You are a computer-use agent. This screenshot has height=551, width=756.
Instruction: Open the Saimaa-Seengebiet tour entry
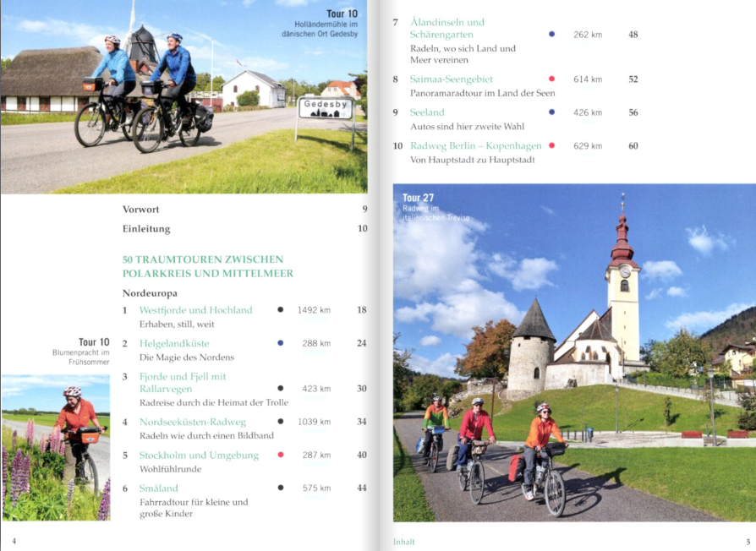452,79
